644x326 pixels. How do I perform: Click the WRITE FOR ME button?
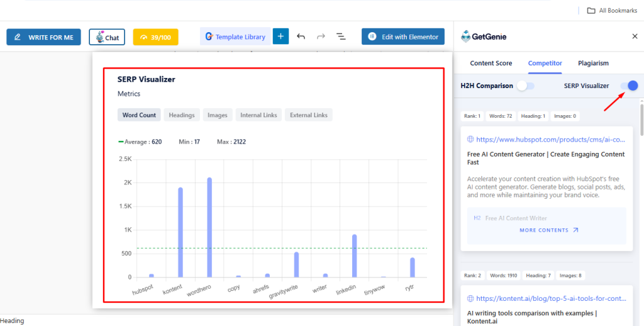[x=43, y=37]
